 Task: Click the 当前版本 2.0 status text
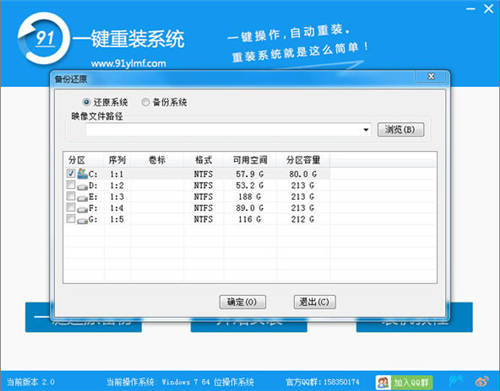pyautogui.click(x=31, y=382)
